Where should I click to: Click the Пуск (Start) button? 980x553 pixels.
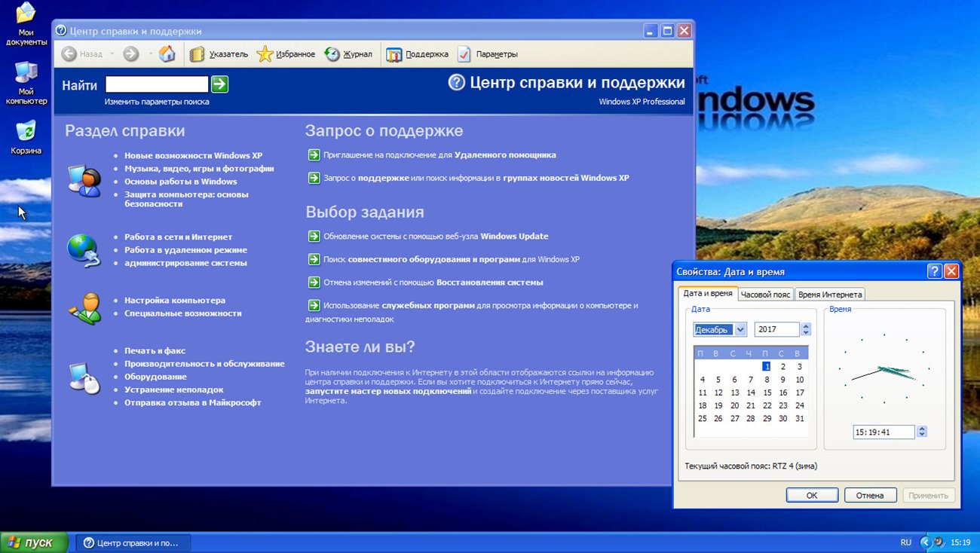[34, 542]
